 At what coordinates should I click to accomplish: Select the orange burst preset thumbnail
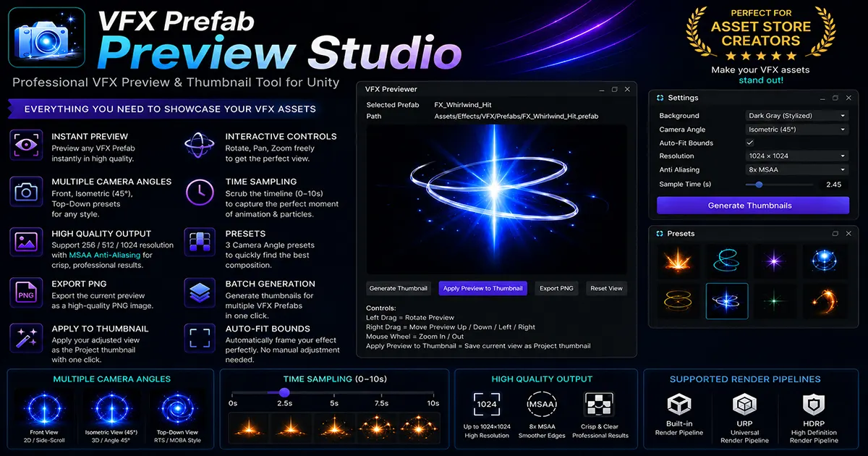[680, 261]
